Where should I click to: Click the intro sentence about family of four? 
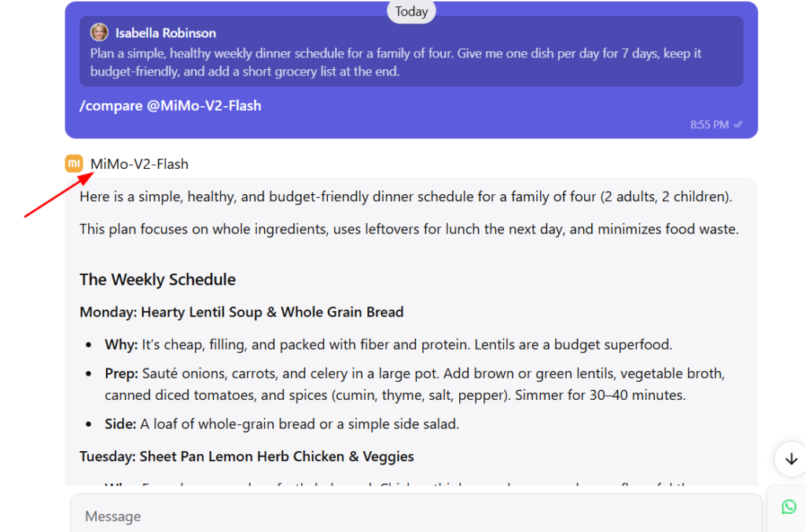tap(406, 196)
